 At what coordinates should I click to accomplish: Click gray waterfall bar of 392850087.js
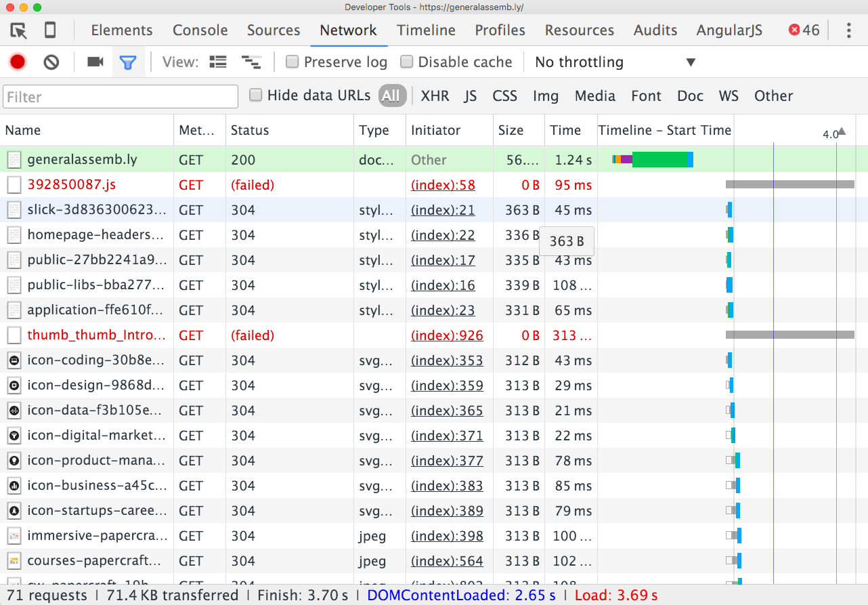point(790,184)
